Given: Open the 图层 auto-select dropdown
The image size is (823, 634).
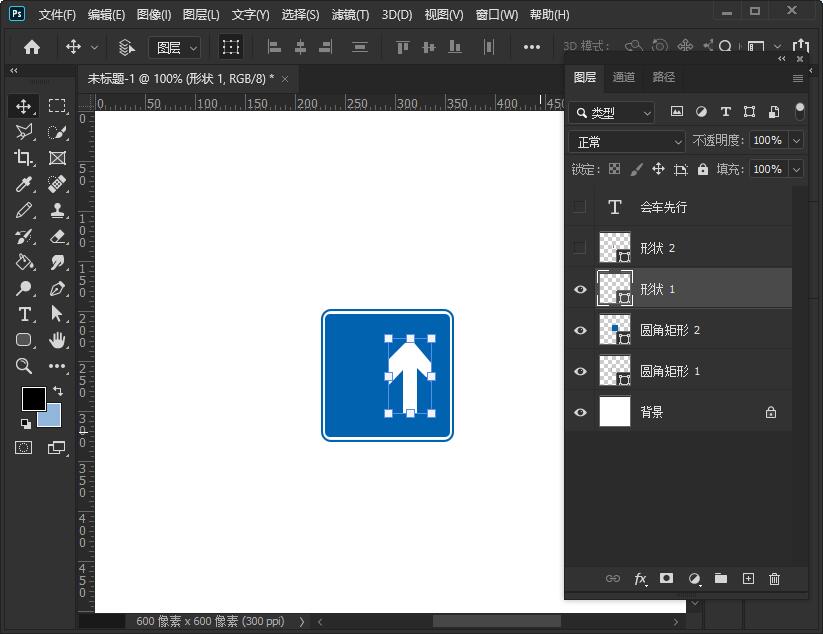Looking at the screenshot, I should pyautogui.click(x=174, y=48).
